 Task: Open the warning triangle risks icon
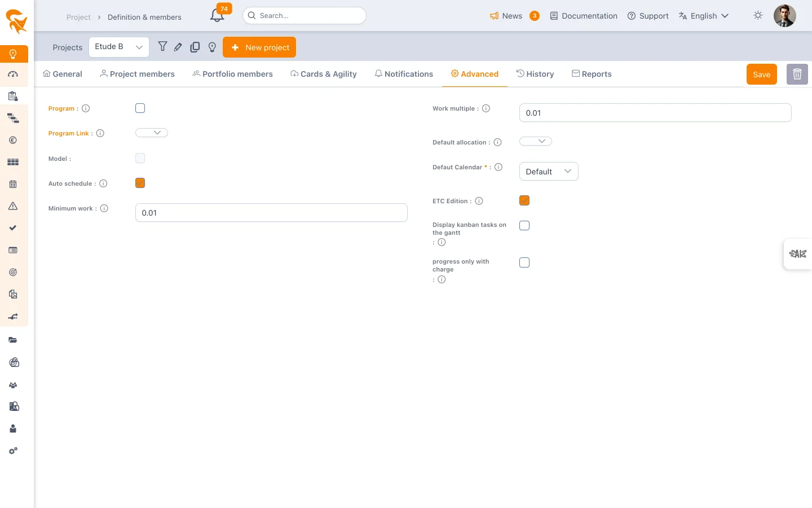point(13,206)
